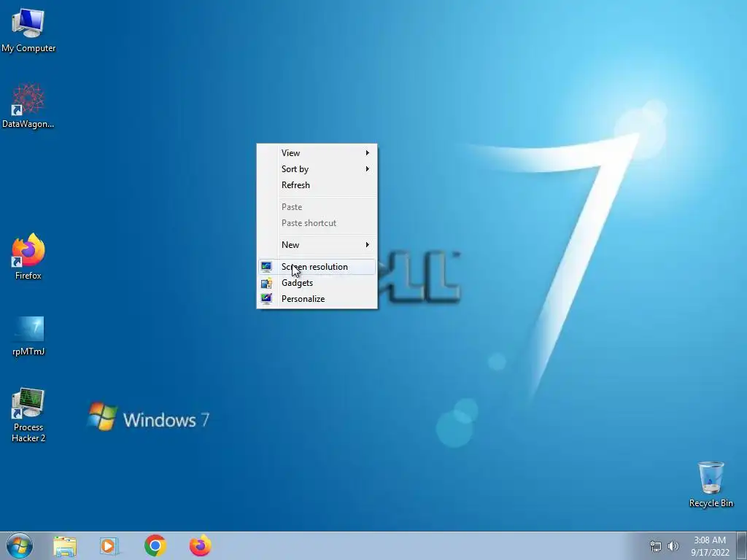Image resolution: width=747 pixels, height=560 pixels.
Task: Click the volume speaker tray icon
Action: [673, 546]
